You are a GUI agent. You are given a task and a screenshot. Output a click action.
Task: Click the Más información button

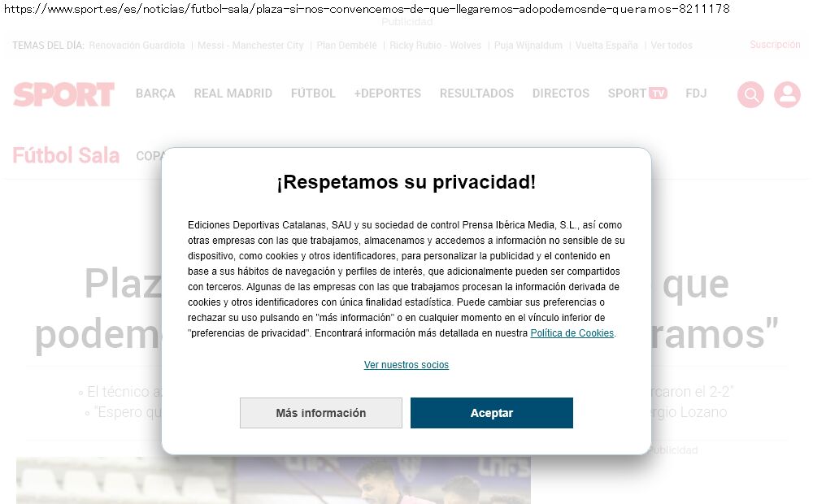click(321, 413)
